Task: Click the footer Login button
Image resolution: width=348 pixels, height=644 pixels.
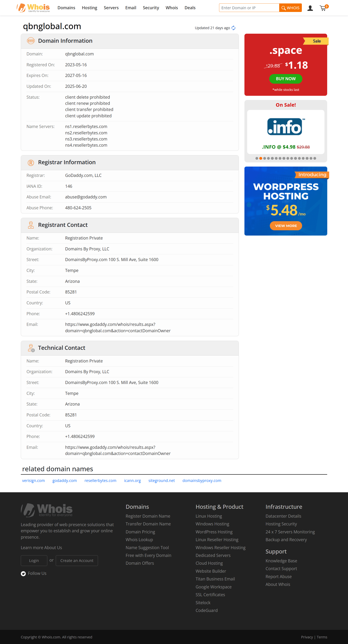Action: pos(34,561)
